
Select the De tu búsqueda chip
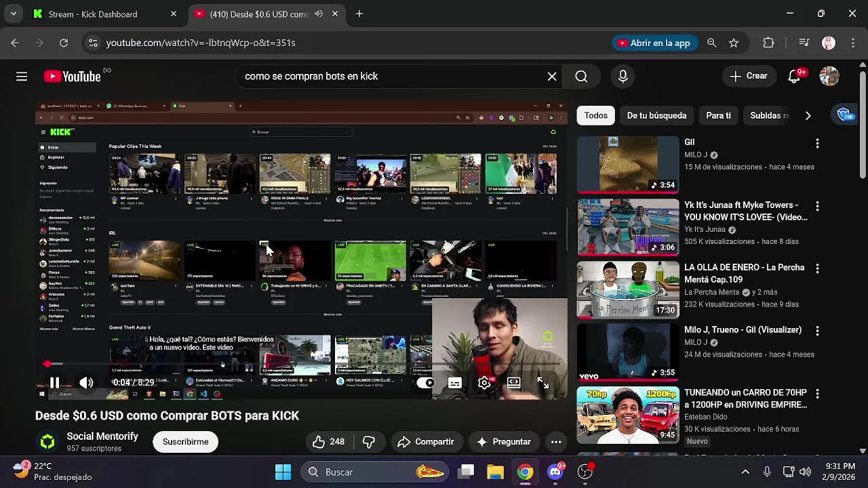(656, 115)
